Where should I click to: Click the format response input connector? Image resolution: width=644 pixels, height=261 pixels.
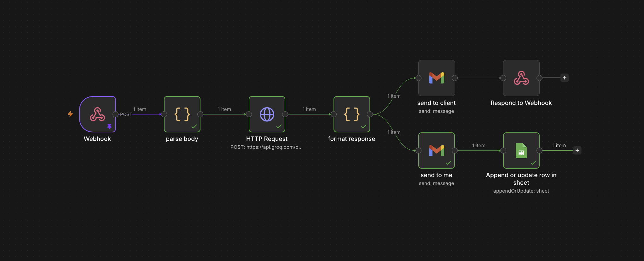[x=334, y=114]
